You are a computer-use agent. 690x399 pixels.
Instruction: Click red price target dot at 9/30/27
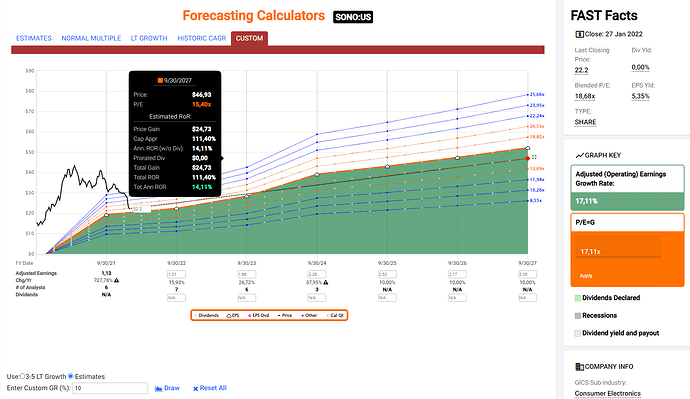(x=528, y=158)
